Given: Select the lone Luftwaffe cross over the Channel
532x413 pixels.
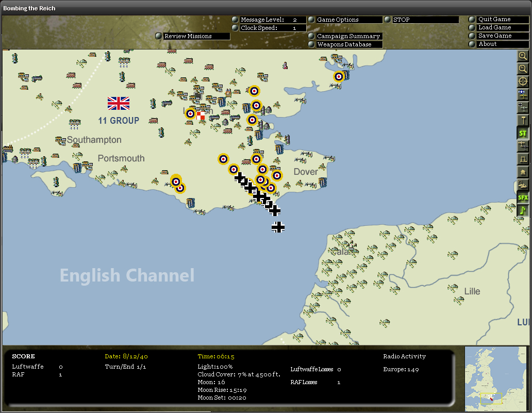Looking at the screenshot, I should 278,227.
